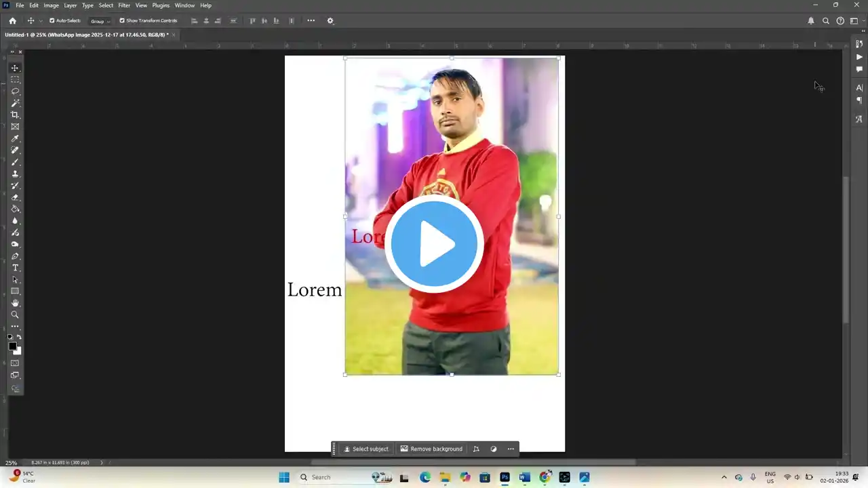Viewport: 868px width, 488px height.
Task: Select the Rectangle shape tool
Action: click(15, 291)
